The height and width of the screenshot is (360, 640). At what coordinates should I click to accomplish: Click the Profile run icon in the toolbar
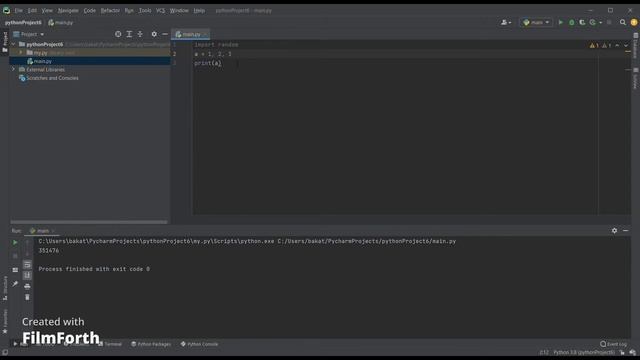click(x=593, y=22)
